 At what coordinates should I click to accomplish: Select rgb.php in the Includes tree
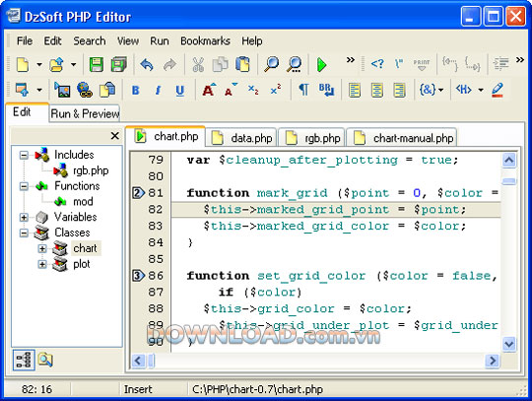point(91,170)
